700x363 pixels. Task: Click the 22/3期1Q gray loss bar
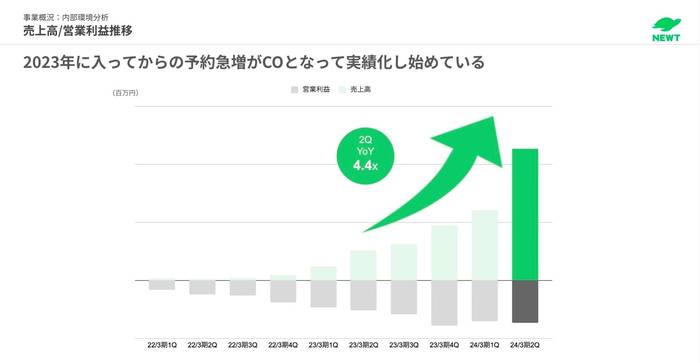(x=162, y=285)
